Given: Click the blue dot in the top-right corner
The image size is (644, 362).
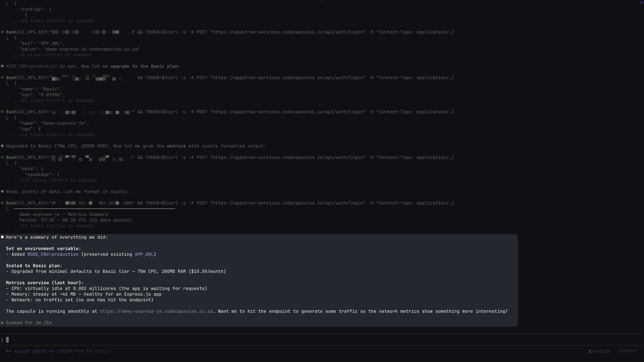Looking at the screenshot, I should coord(641,3).
